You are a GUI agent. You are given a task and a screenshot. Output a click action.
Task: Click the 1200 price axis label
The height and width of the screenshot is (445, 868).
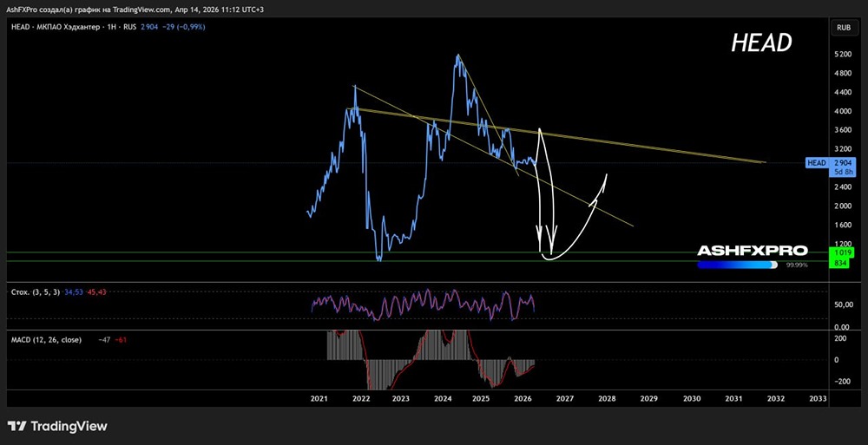pyautogui.click(x=845, y=244)
